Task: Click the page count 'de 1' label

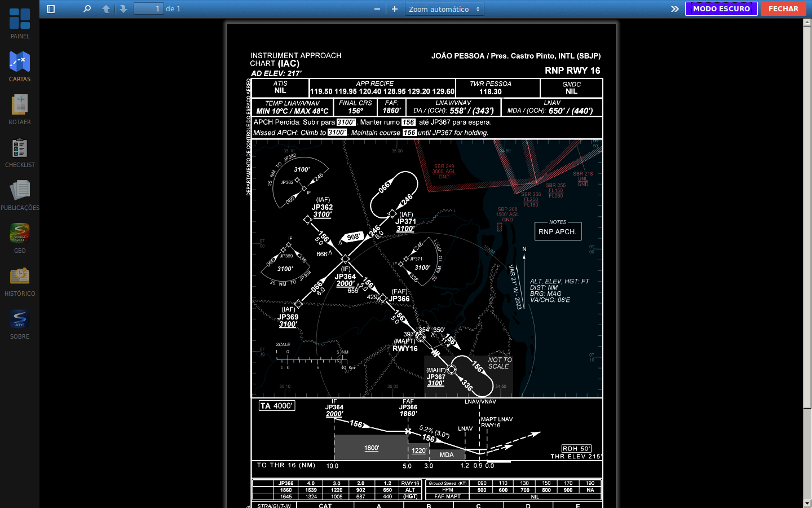Action: tap(173, 9)
